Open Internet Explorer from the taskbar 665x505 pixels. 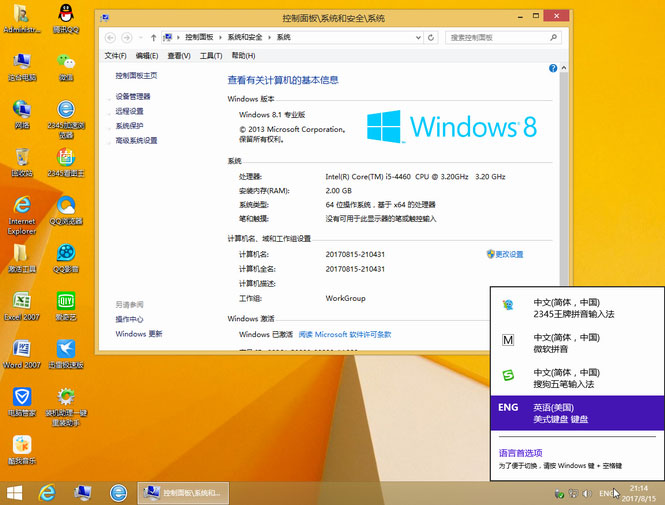[47, 493]
